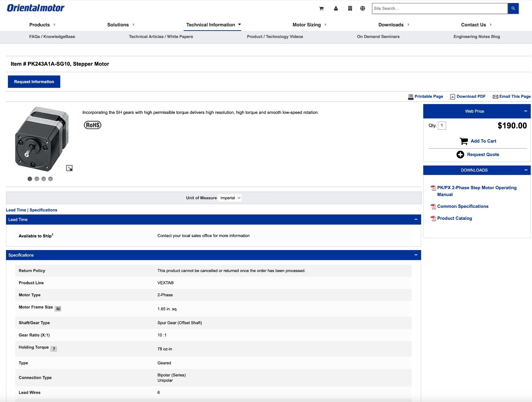Open the shopping cart icon in header
The width and height of the screenshot is (532, 402).
[x=321, y=9]
